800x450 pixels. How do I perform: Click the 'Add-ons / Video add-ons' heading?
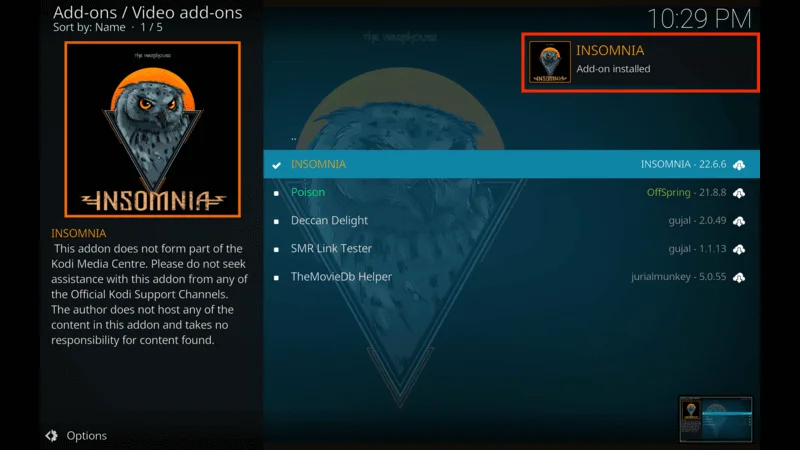pos(147,12)
